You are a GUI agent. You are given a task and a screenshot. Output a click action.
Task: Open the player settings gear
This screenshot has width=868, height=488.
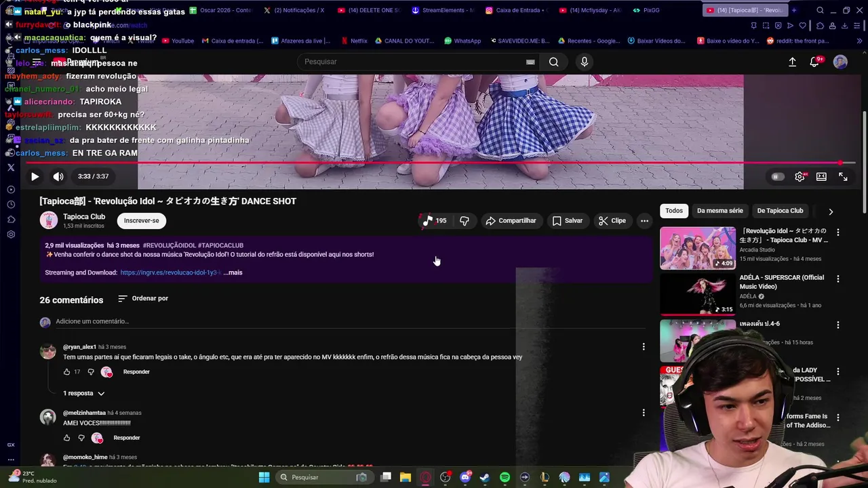click(x=800, y=176)
